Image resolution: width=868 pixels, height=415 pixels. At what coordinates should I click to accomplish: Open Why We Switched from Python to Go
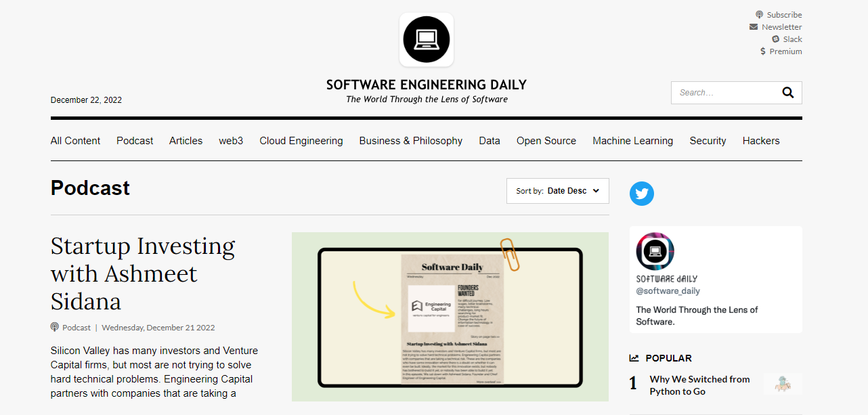click(x=699, y=385)
